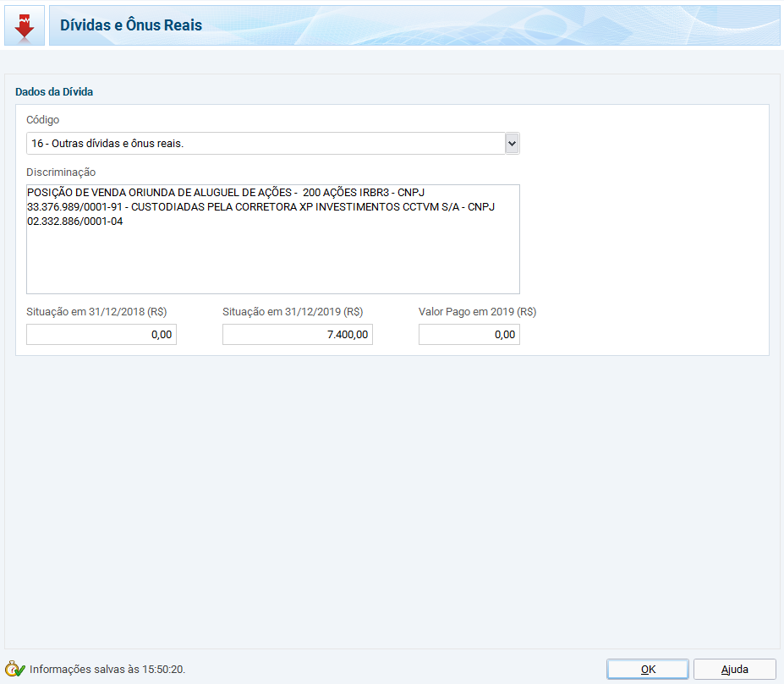
Task: Click the 'Código' field label
Action: click(43, 120)
